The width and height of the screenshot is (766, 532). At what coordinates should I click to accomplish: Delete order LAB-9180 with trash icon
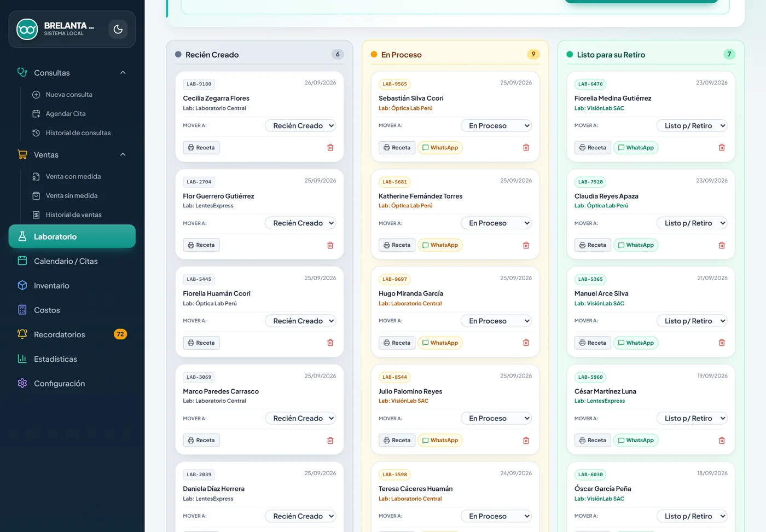330,148
